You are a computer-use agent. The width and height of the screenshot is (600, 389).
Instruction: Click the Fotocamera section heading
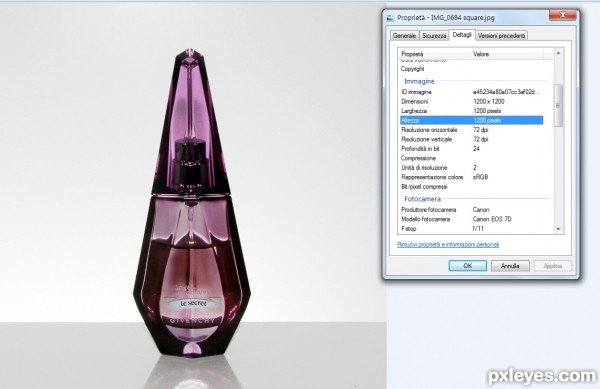[x=422, y=199]
